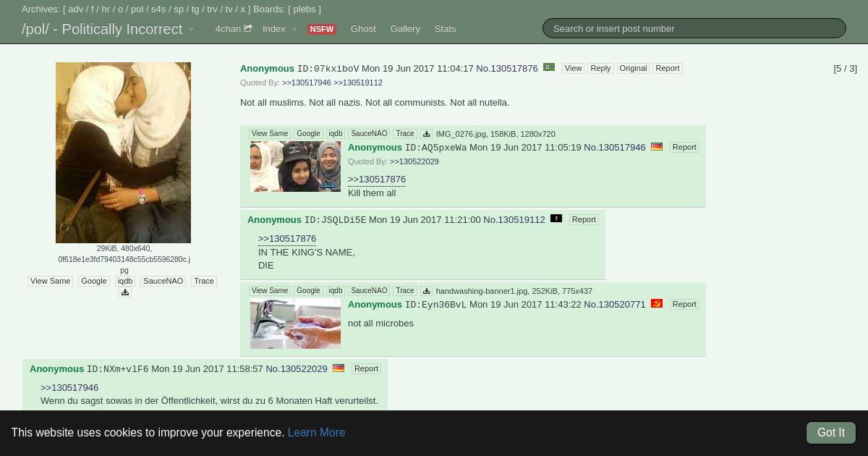868x456 pixels.
Task: Click iqdb for handwashing-banner1.jpg
Action: 336,291
